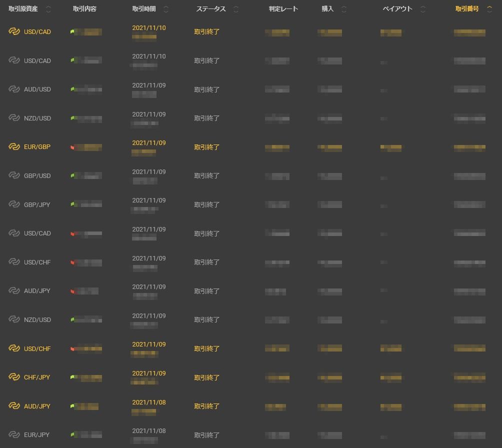Click sort arrows beside ステータス header
The width and height of the screenshot is (502, 448).
click(x=236, y=9)
